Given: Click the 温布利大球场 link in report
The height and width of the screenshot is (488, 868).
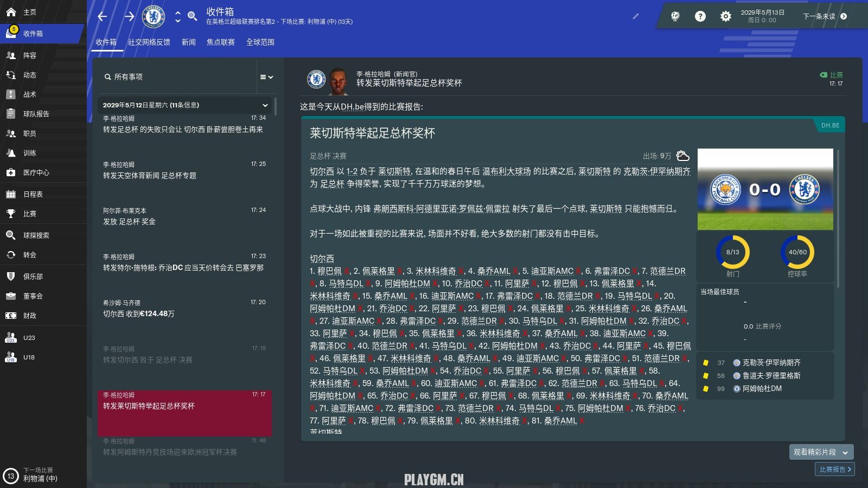Looking at the screenshot, I should 506,171.
